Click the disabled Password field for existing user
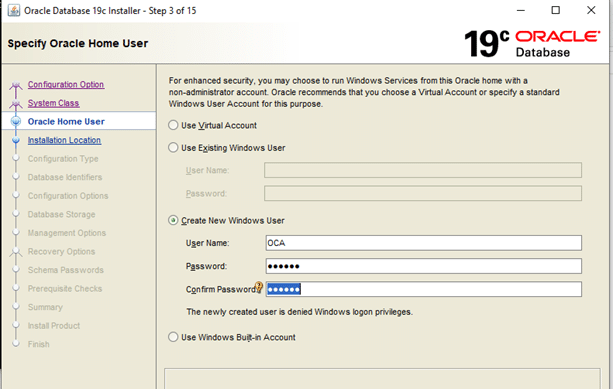 point(423,194)
